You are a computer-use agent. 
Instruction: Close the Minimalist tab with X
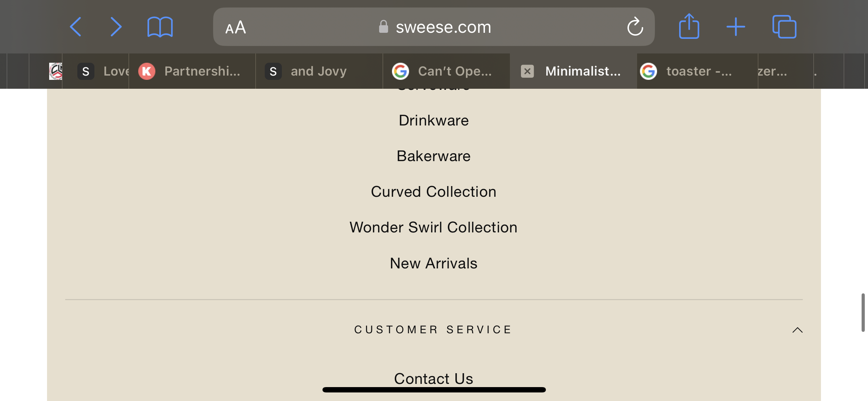tap(527, 71)
